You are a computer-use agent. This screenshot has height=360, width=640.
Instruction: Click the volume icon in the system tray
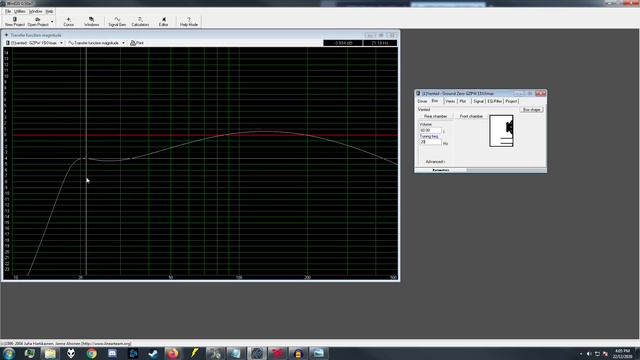[x=589, y=354]
